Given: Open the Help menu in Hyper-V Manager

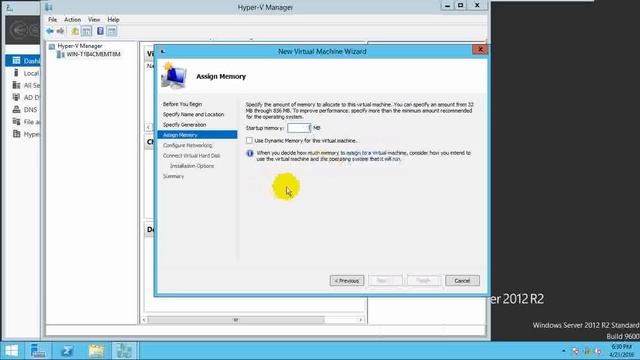Looking at the screenshot, I should [x=113, y=20].
